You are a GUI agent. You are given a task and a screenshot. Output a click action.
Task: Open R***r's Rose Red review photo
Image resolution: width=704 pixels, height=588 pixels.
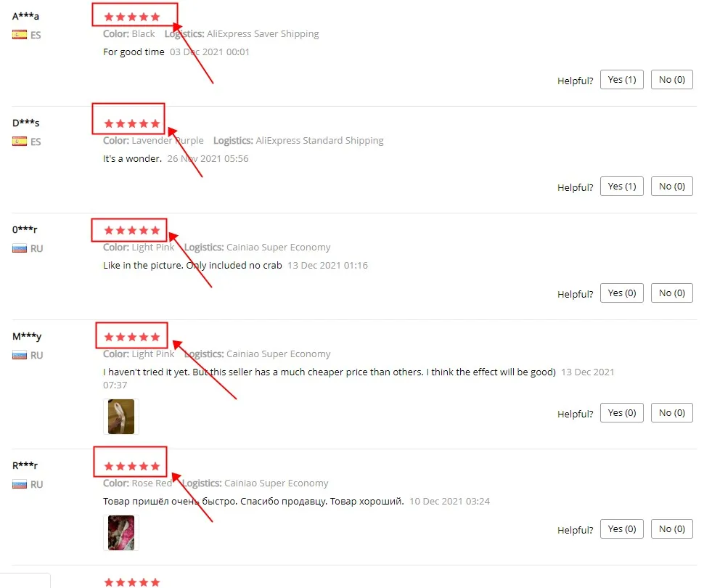tap(121, 533)
